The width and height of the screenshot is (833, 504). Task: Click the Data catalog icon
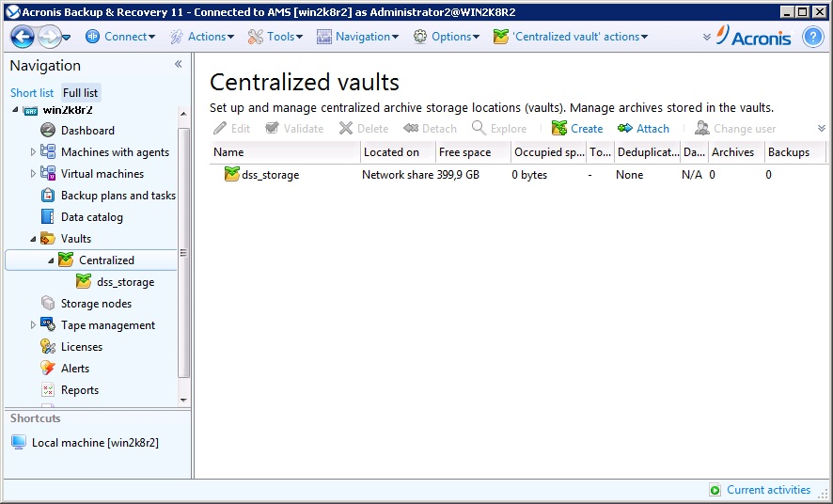[x=48, y=216]
